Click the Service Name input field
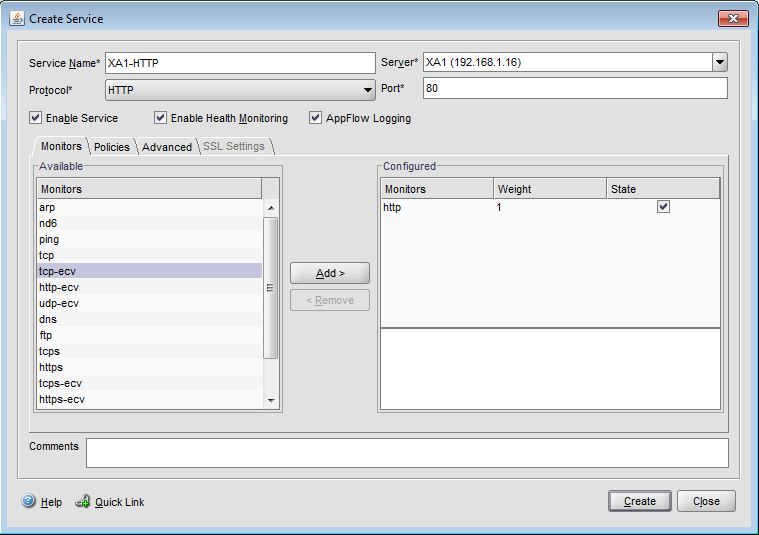This screenshot has width=759, height=535. coord(239,63)
